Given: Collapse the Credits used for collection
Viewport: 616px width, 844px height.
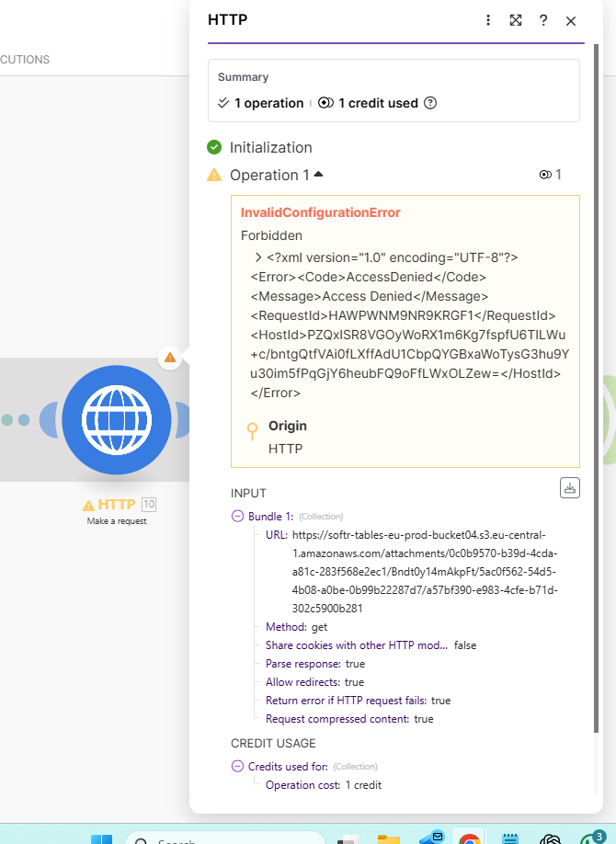Looking at the screenshot, I should pyautogui.click(x=238, y=767).
